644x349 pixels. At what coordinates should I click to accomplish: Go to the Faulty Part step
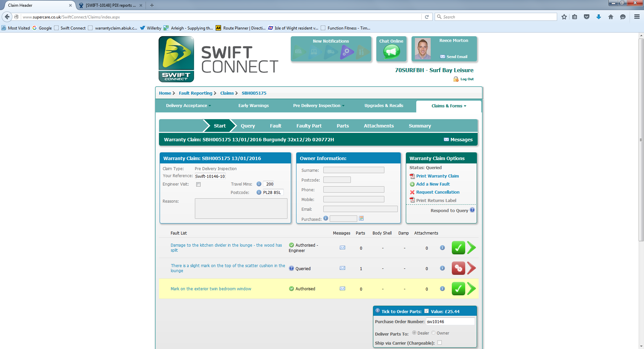click(x=309, y=126)
